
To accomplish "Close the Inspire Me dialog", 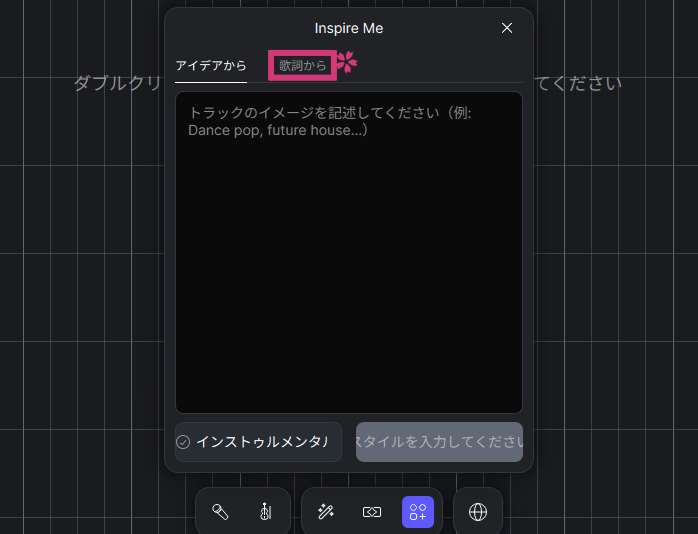I will click(x=507, y=28).
